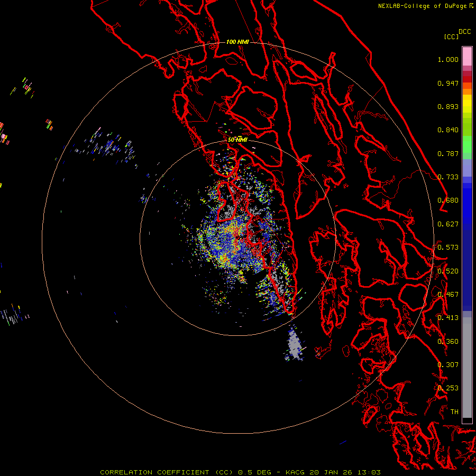The image size is (476, 476).
Task: Pick the orange color bar segment
Action: point(467,91)
